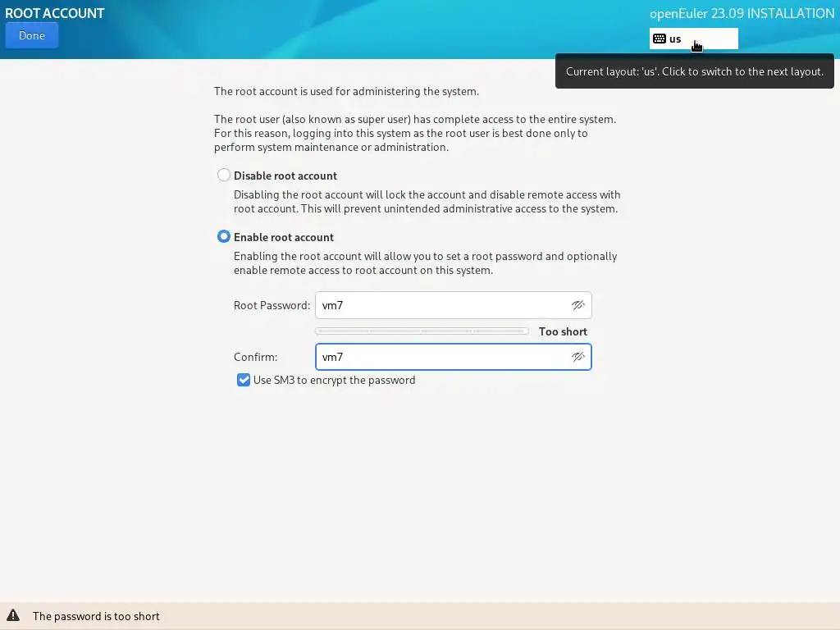Click the Done button

coord(32,35)
